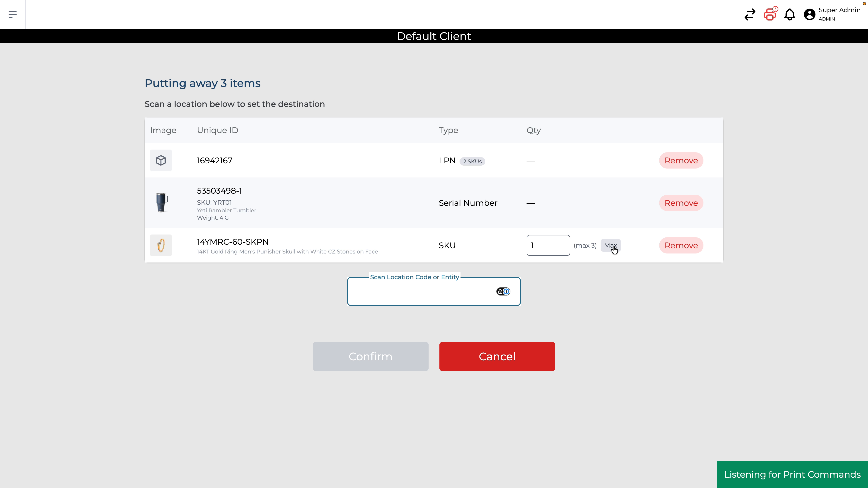The height and width of the screenshot is (488, 868).
Task: Click the SKU: YRT01 label
Action: (x=214, y=202)
